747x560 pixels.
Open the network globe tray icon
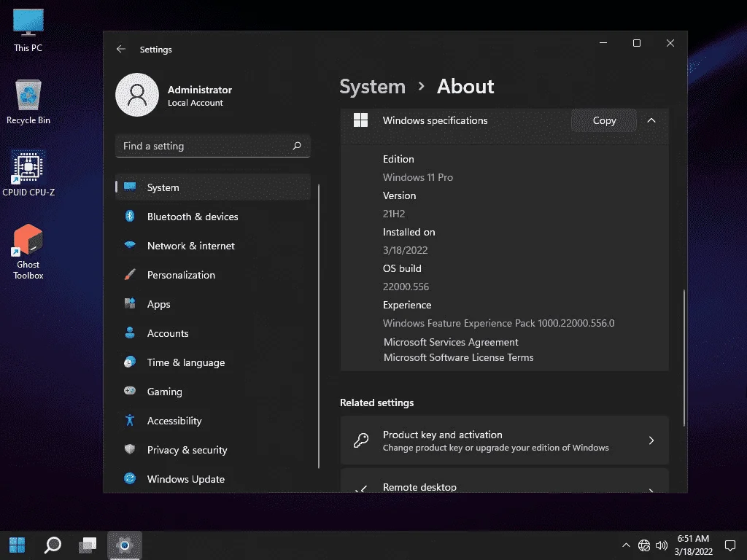coord(644,545)
